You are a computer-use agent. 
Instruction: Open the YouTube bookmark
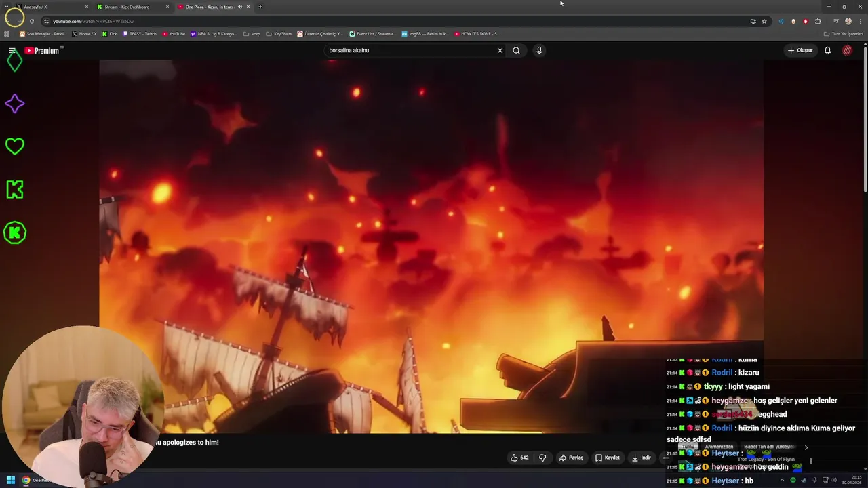pyautogui.click(x=174, y=33)
